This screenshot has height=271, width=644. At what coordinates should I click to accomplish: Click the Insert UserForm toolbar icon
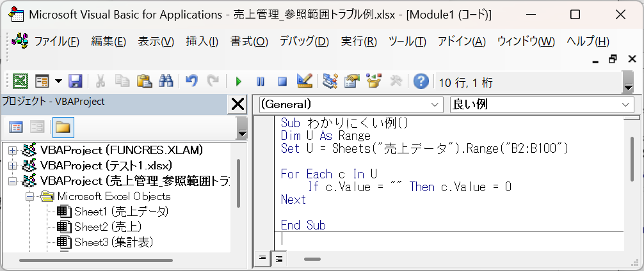42,81
